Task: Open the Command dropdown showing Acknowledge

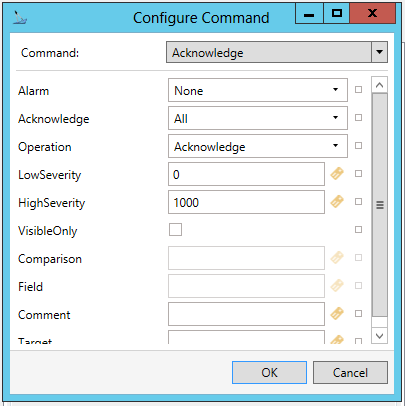Action: (277, 52)
